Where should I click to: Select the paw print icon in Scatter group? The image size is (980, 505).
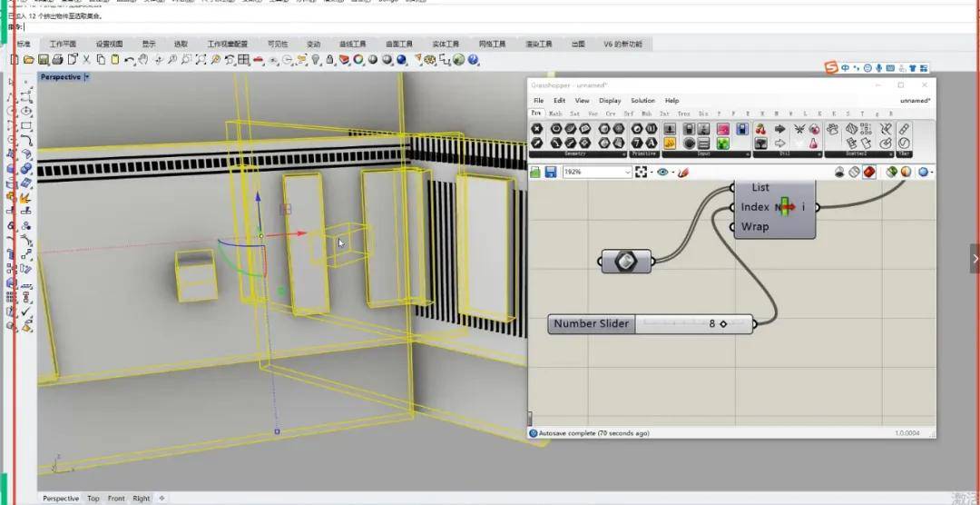point(832,129)
